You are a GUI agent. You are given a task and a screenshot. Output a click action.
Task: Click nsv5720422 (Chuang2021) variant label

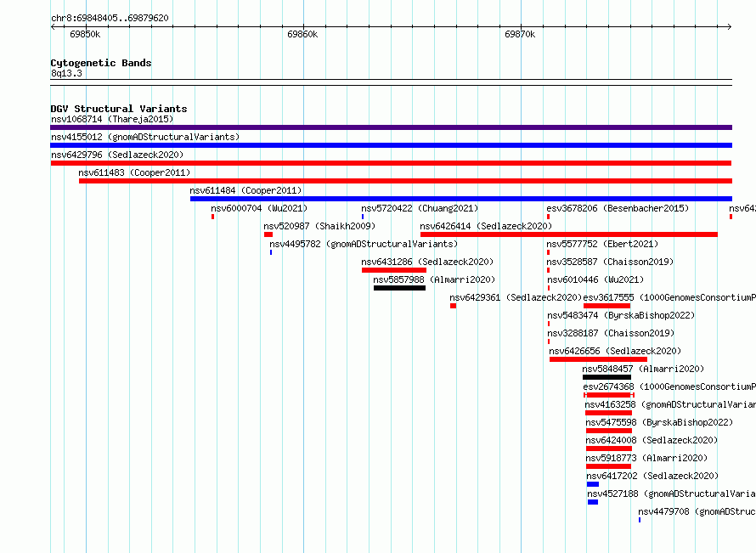pyautogui.click(x=420, y=208)
